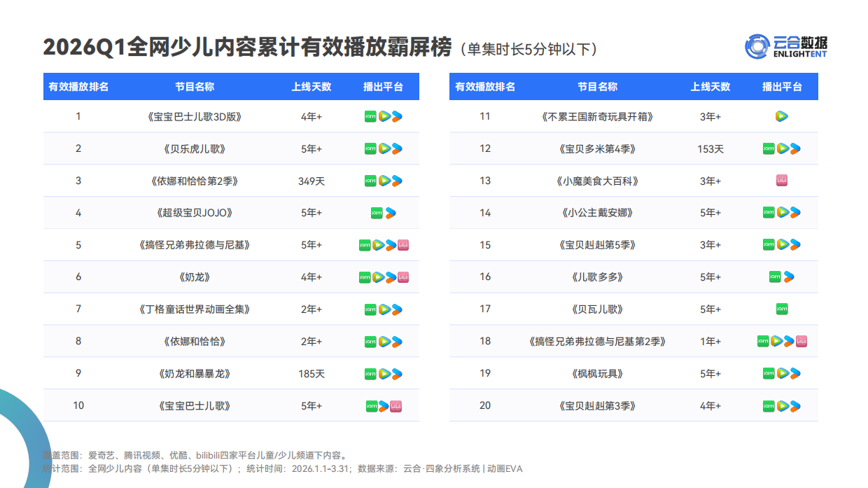Viewport: 868px width, 488px height.
Task: Click Tencent Video icon in 不累王国新奇玩具开箱 row
Action: pos(782,116)
